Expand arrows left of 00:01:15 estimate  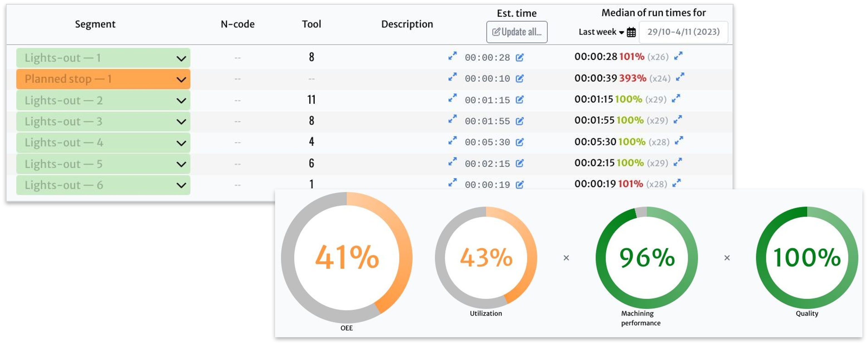coord(452,98)
